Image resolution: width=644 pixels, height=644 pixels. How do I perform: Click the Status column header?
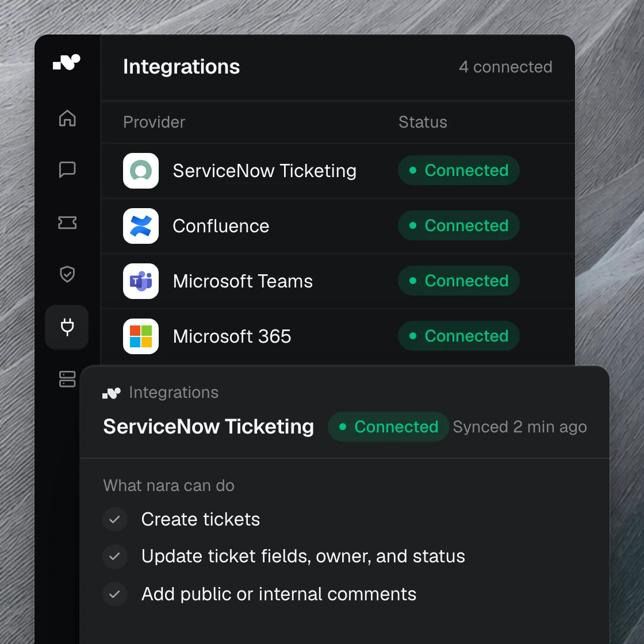point(423,122)
